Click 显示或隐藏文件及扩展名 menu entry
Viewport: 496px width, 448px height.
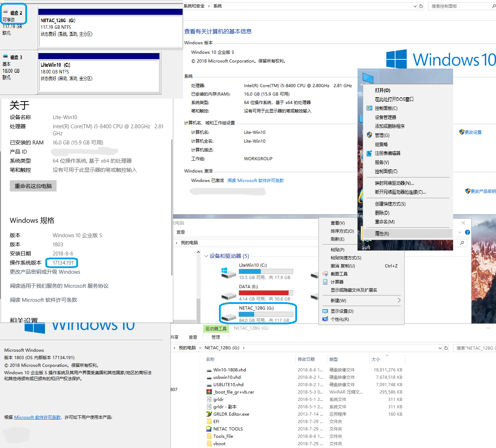click(x=354, y=290)
